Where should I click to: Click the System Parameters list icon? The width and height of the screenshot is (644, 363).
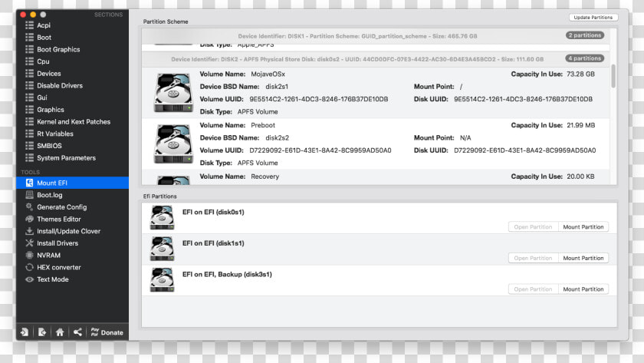29,158
